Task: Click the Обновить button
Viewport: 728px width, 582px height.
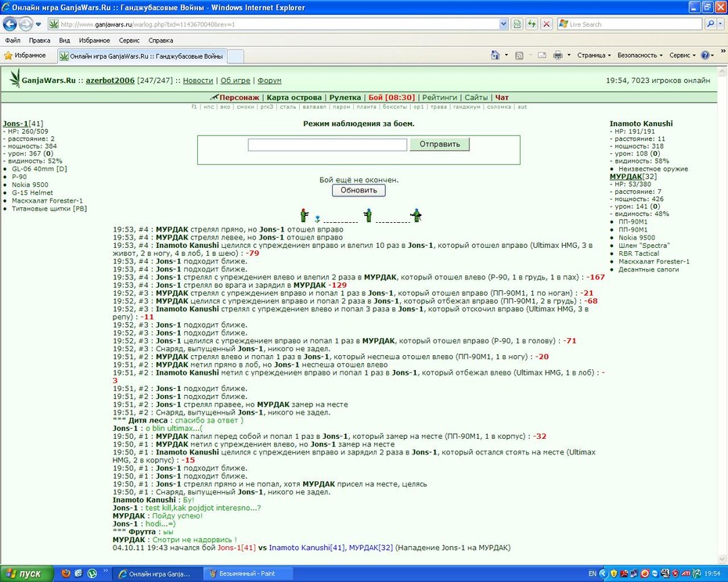Action: pos(359,190)
